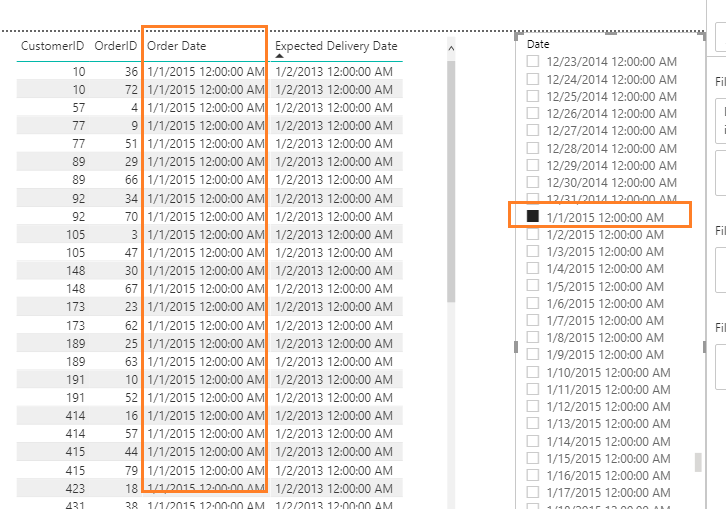Check the 1/5/2015 12:00:00 AM checkbox
Image resolution: width=726 pixels, height=509 pixels.
pos(532,286)
